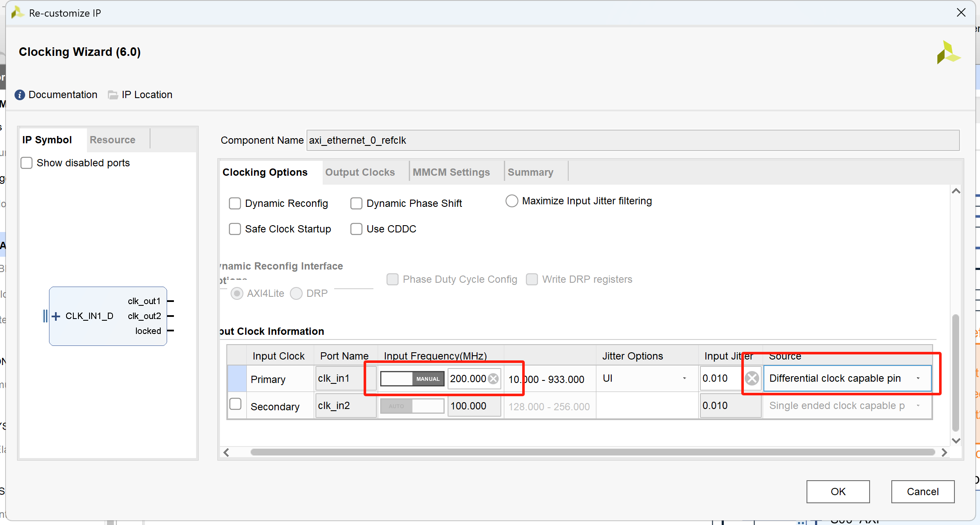Click the Component Name text field
Image resolution: width=980 pixels, height=525 pixels.
(x=633, y=140)
